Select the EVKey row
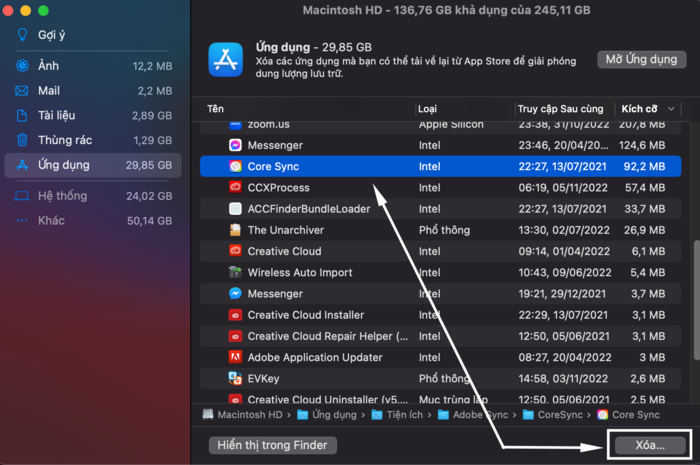The image size is (700, 465). (x=441, y=378)
